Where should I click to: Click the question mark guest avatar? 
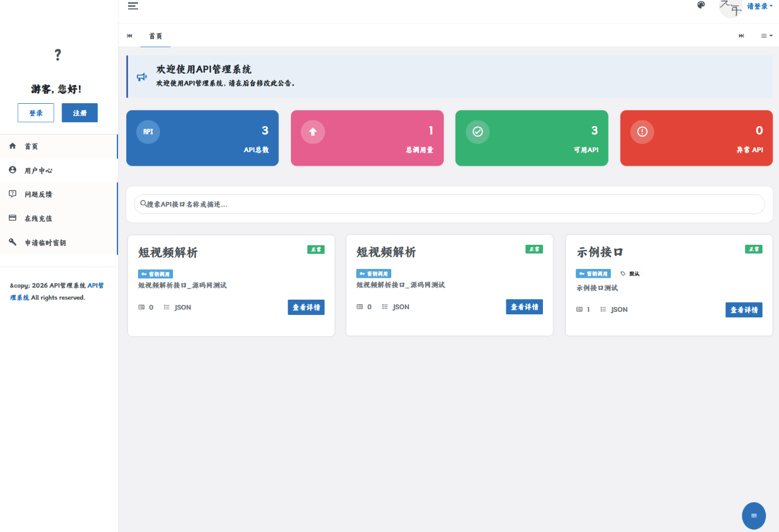pyautogui.click(x=57, y=55)
